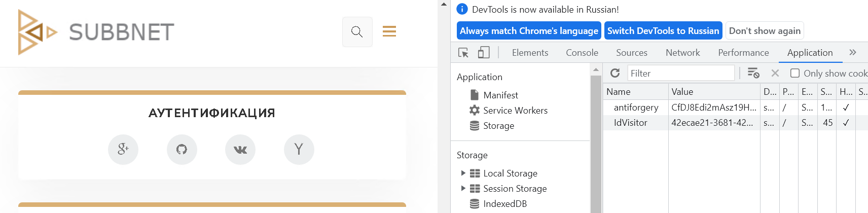Switch to the Network tab
Screen dimensions: 868x213
[682, 53]
